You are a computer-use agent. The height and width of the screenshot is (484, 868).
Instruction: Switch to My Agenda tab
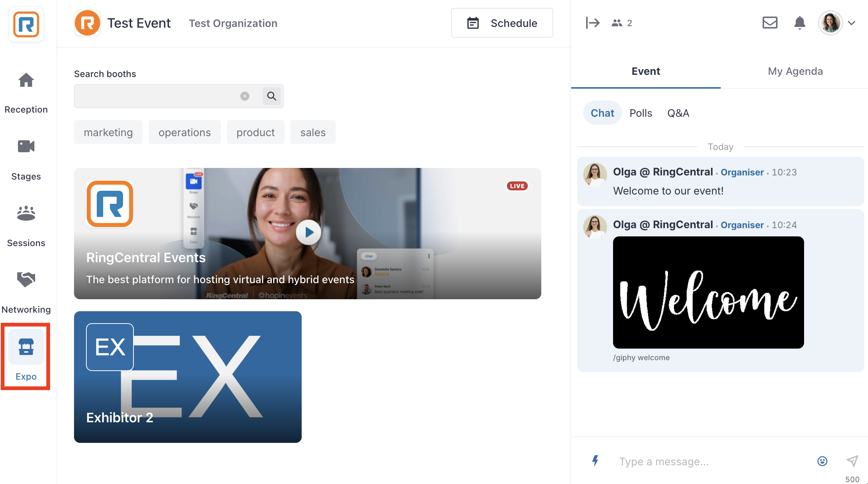click(795, 71)
